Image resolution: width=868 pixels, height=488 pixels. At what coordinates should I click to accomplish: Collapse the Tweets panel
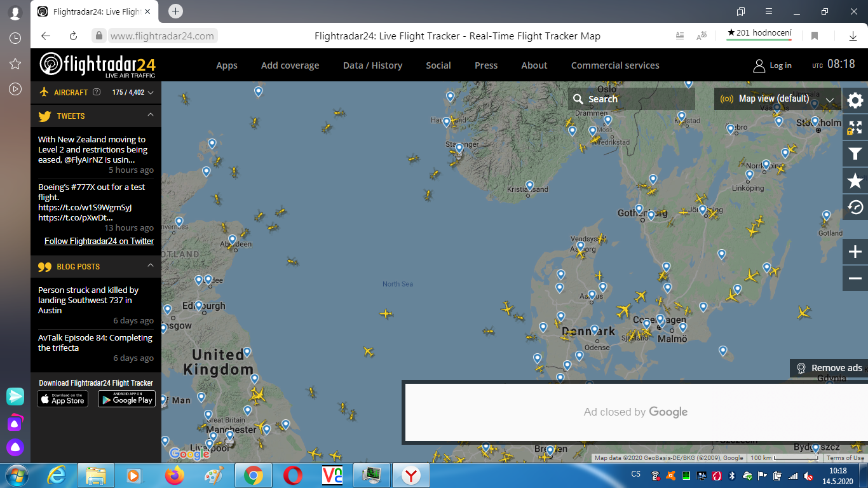tap(151, 115)
